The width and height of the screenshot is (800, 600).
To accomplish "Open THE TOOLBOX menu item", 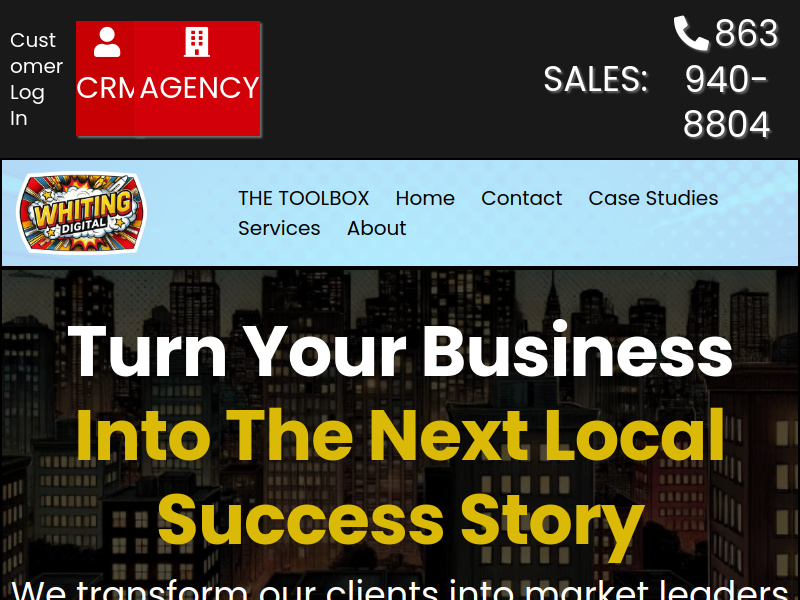I will pyautogui.click(x=304, y=198).
